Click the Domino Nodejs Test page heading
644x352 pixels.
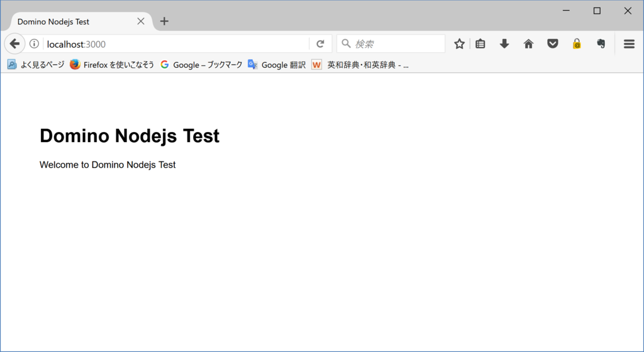130,136
